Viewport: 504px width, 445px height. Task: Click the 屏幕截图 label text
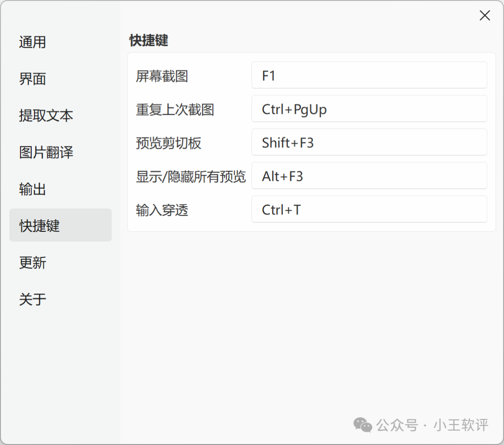[x=161, y=76]
